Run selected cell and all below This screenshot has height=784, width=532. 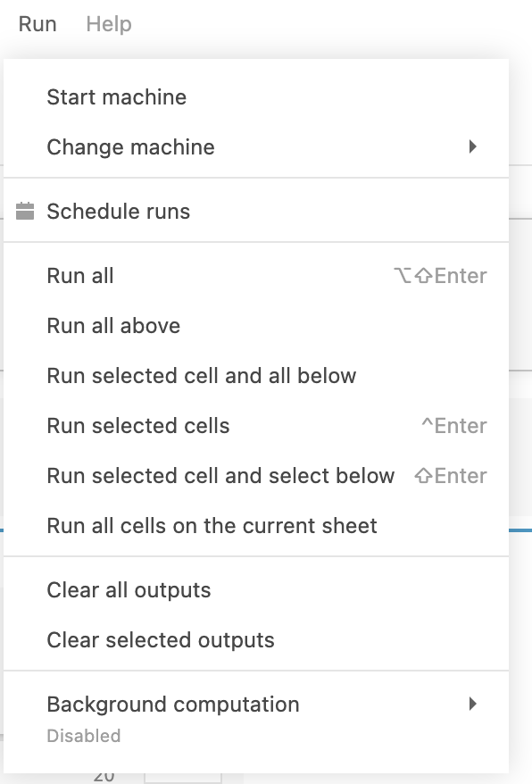tap(202, 376)
